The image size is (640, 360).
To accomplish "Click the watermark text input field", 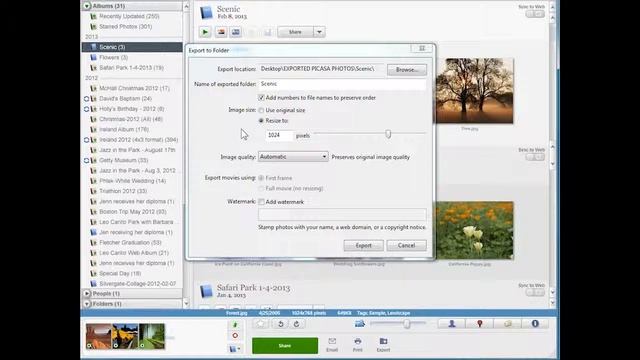I will [x=342, y=215].
